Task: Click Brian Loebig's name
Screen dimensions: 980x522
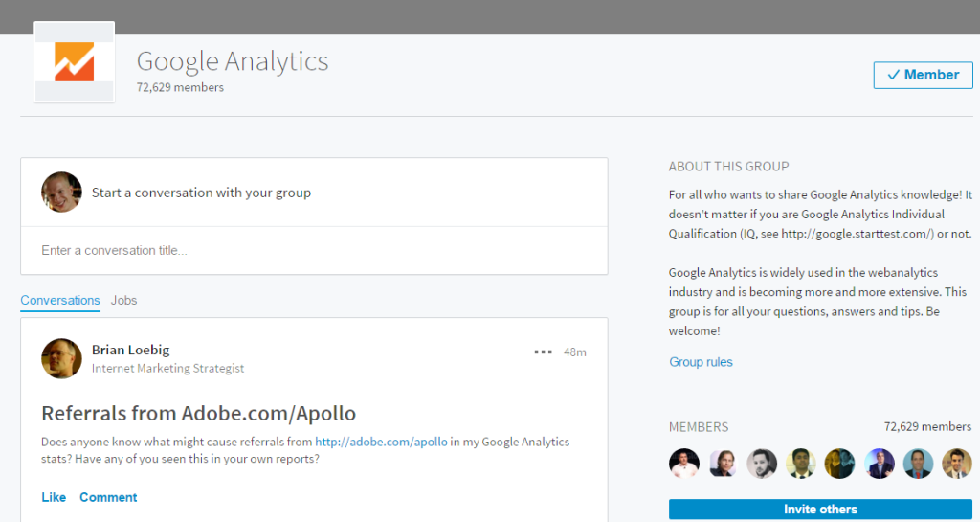Action: coord(130,350)
